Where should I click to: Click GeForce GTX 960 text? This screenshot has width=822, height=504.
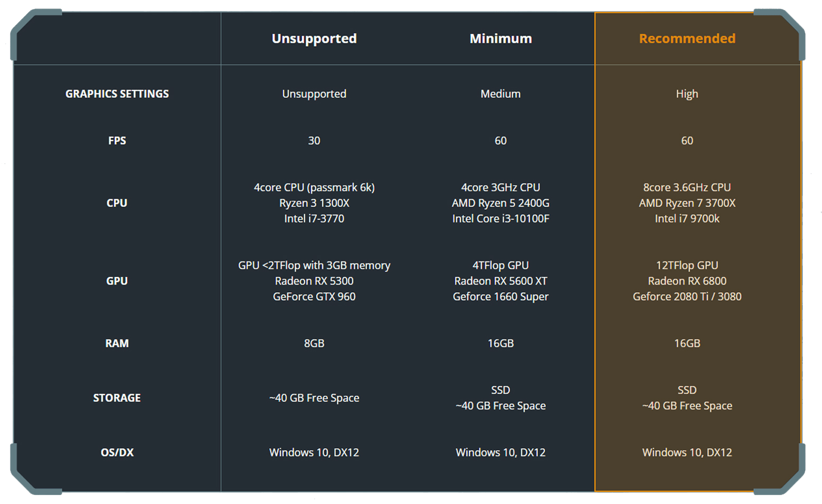coord(314,297)
